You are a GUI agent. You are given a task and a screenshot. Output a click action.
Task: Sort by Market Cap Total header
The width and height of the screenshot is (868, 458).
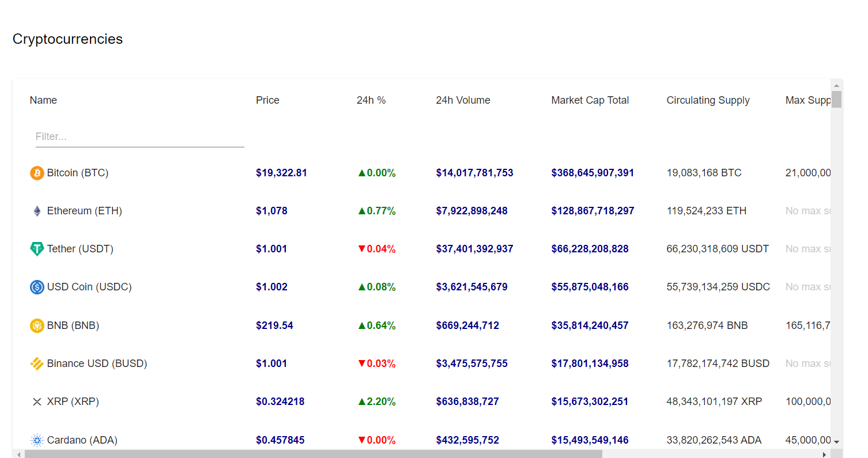590,100
